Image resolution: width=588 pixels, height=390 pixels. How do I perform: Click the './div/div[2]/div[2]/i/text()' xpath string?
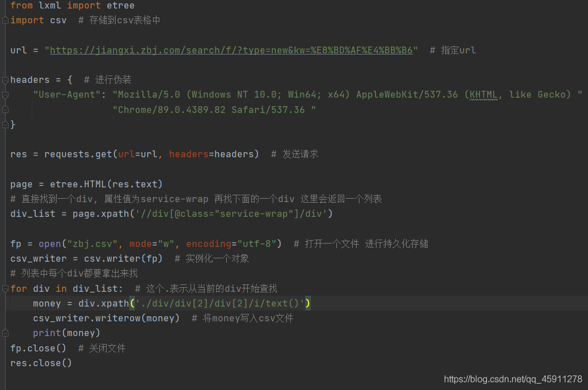220,303
